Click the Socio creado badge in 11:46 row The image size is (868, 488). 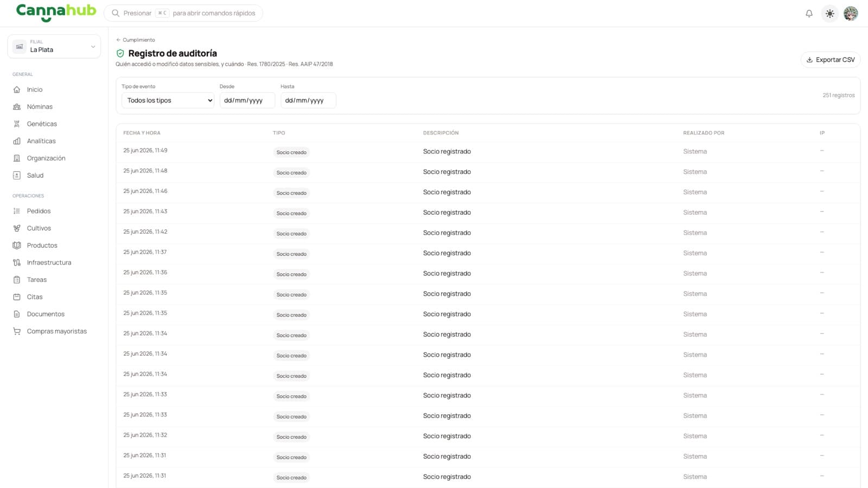click(x=291, y=193)
